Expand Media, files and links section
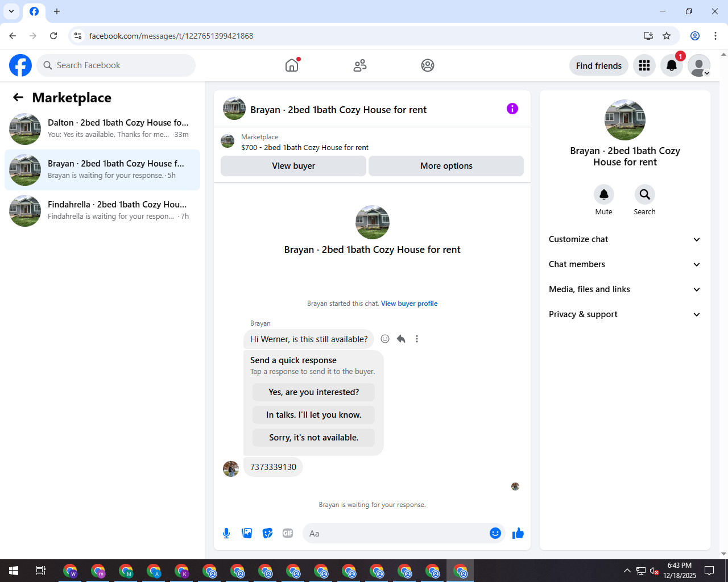This screenshot has height=582, width=728. coord(625,289)
